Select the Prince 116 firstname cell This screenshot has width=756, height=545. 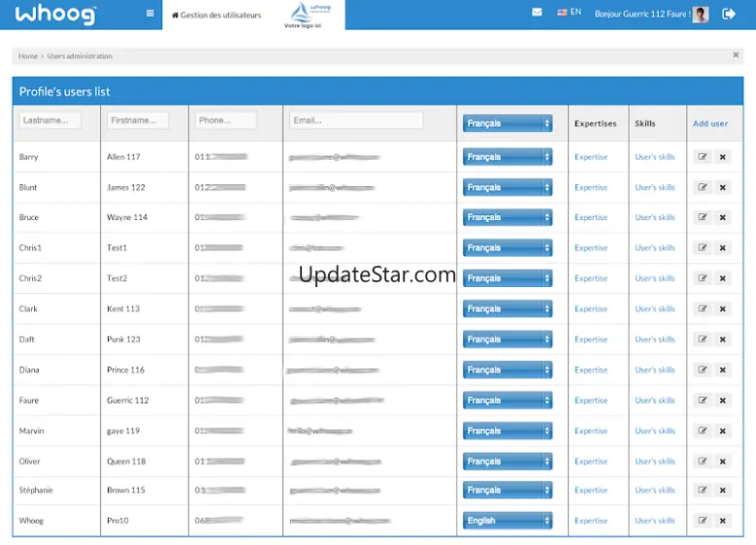tap(126, 369)
